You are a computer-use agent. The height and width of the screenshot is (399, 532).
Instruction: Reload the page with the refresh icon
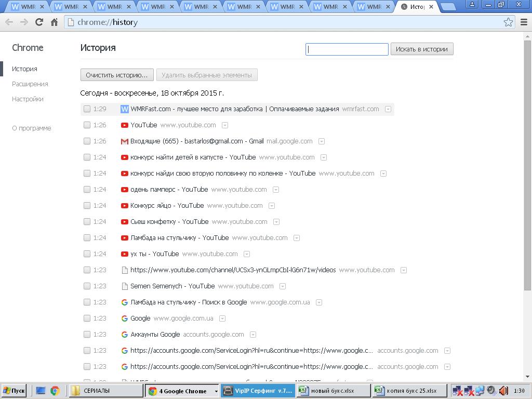(39, 22)
